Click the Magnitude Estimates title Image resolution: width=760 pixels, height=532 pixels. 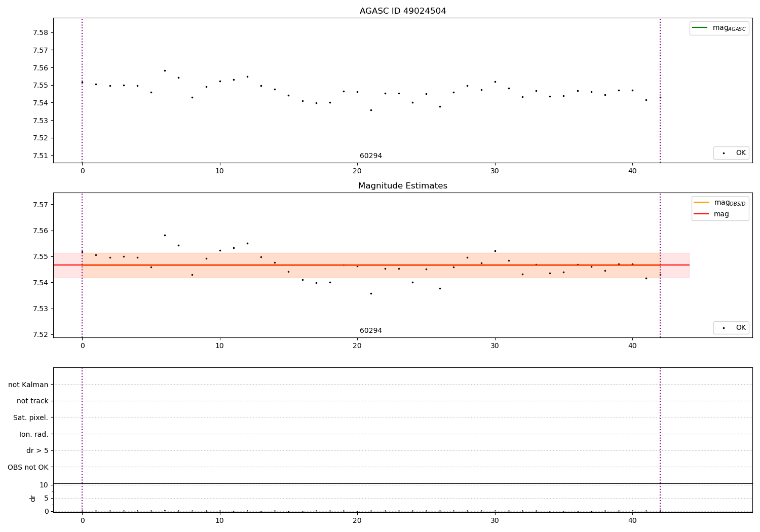pos(403,186)
